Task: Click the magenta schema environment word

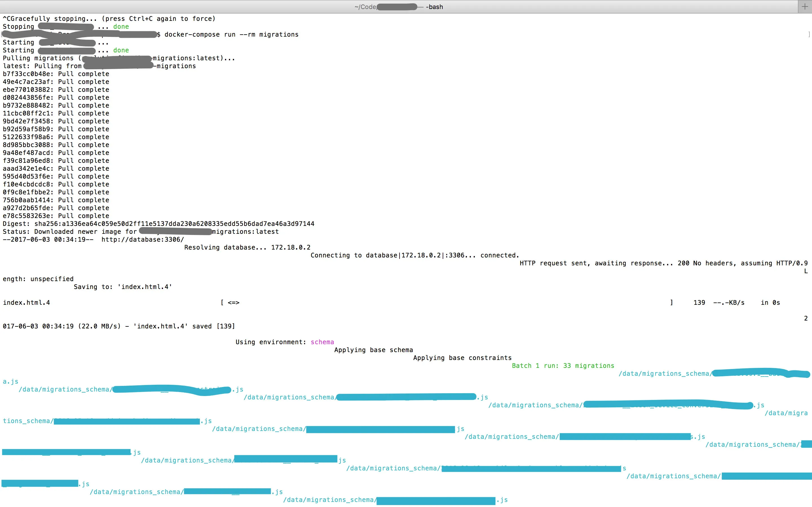Action: (x=322, y=342)
